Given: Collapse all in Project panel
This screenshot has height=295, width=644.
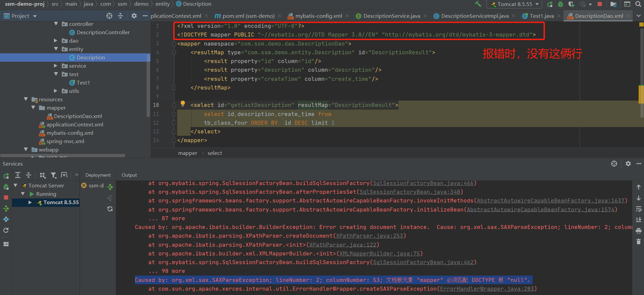Looking at the screenshot, I should pos(120,16).
